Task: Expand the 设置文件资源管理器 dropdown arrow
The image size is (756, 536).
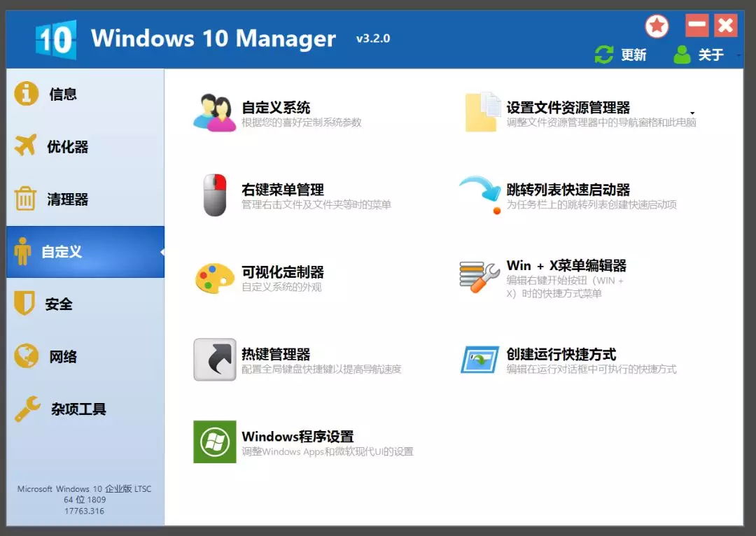Action: point(692,113)
